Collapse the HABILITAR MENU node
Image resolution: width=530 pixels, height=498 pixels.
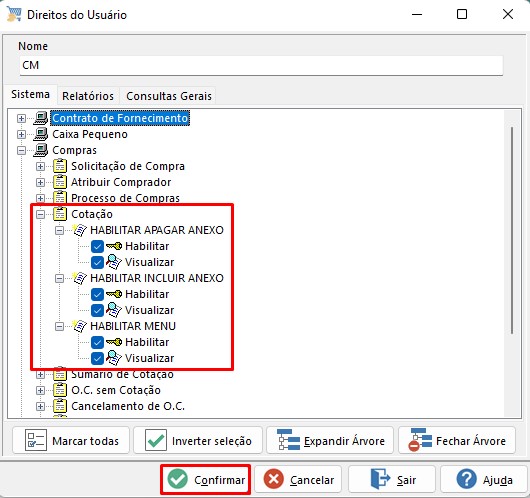[59, 326]
